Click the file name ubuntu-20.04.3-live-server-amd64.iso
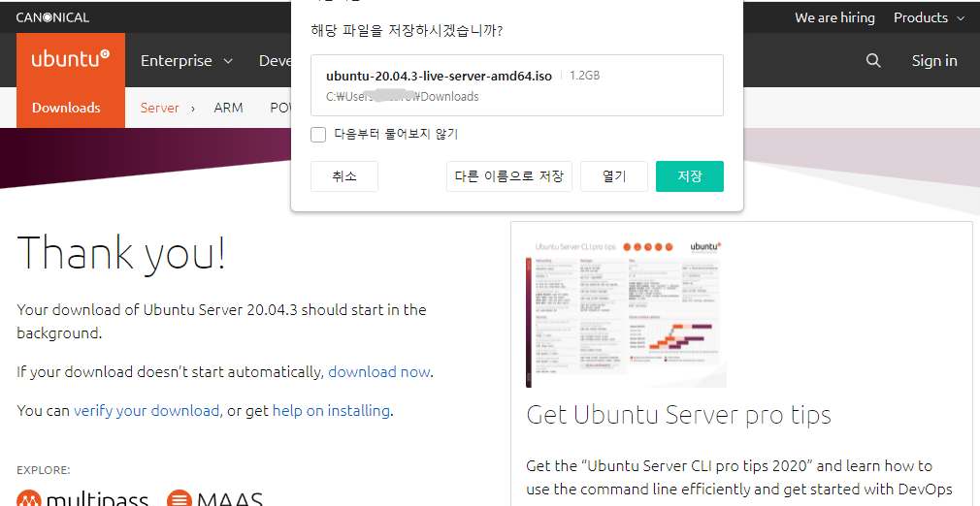 [439, 77]
